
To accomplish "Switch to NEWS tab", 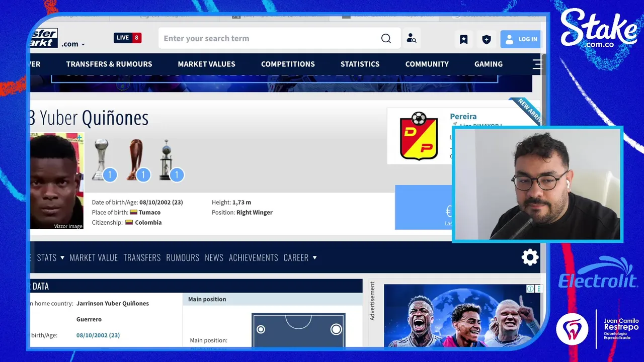I will 214,257.
